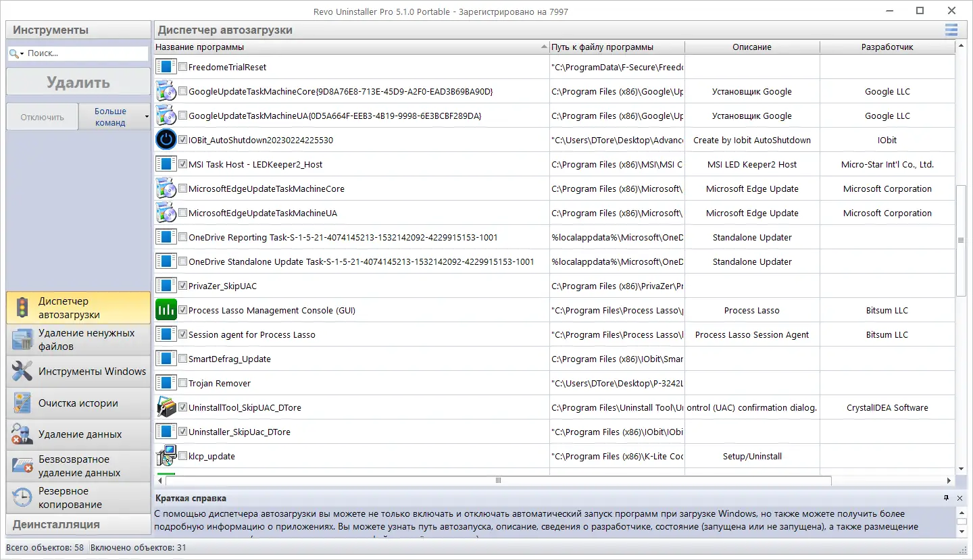The height and width of the screenshot is (560, 973).
Task: Click the 'CrystalDEA Software' developer cell
Action: (x=887, y=407)
